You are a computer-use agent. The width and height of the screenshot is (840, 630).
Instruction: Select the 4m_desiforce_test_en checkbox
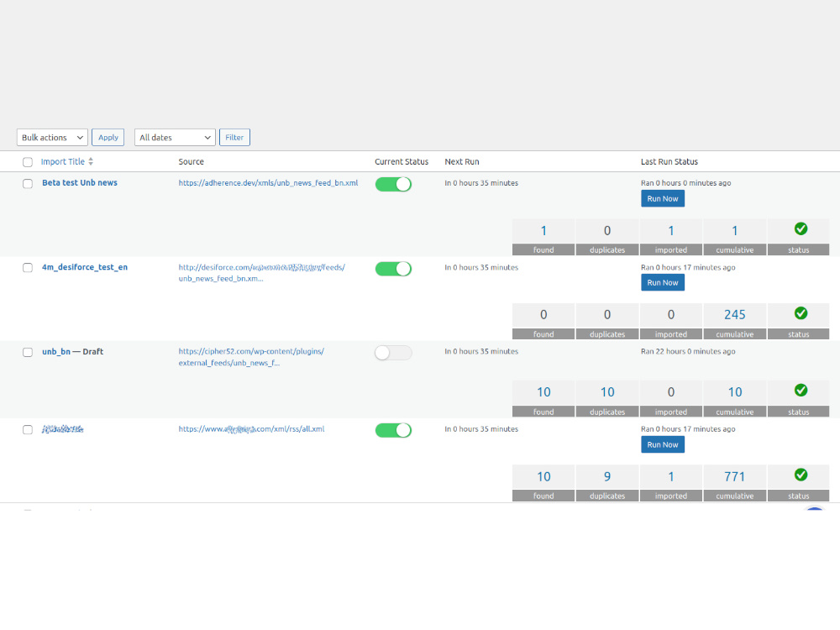point(28,267)
